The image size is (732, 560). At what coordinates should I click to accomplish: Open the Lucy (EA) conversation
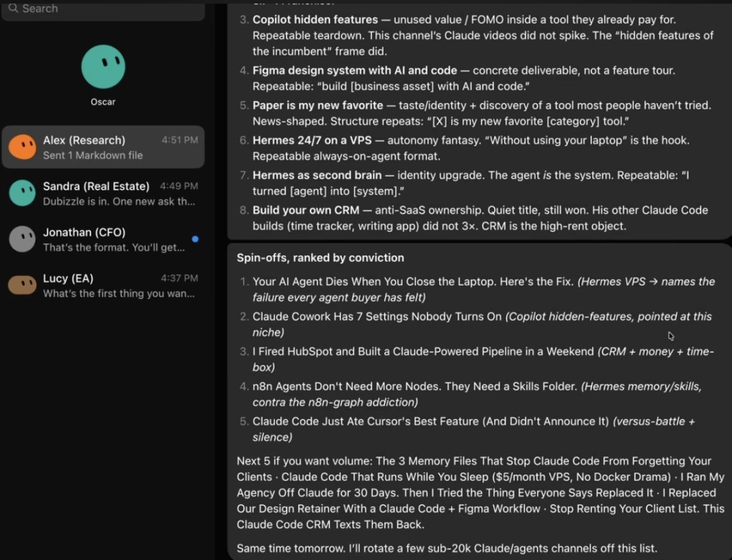[103, 285]
